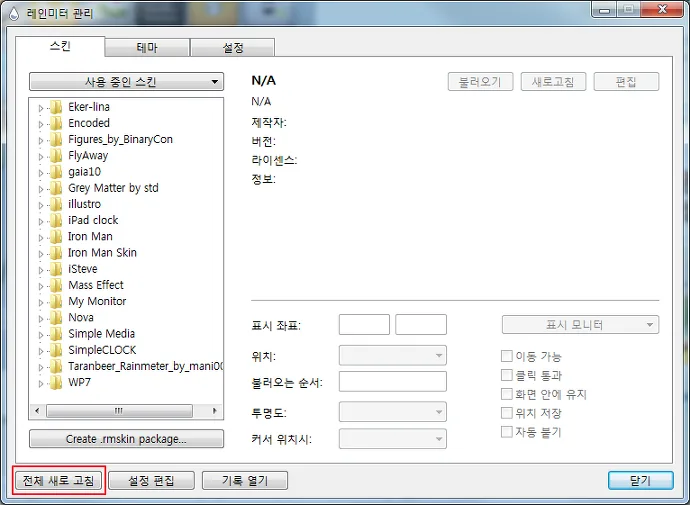Image resolution: width=690 pixels, height=505 pixels.
Task: Click the 새로고침 button
Action: [553, 82]
